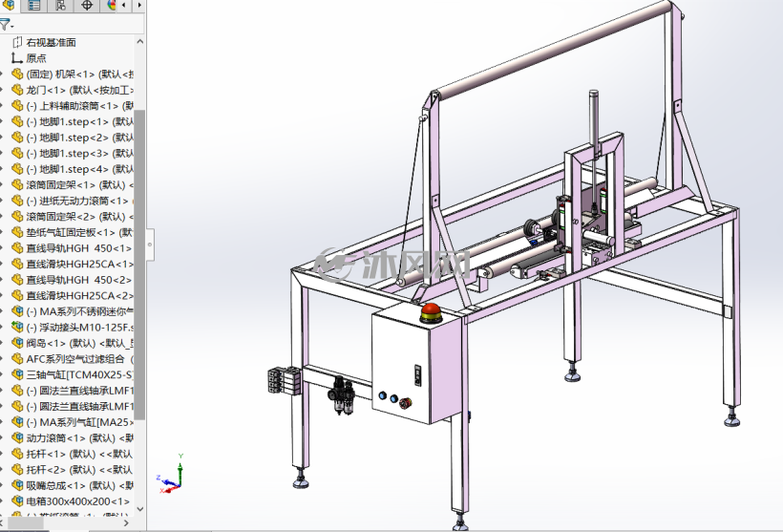Click the assembly icon of 三轴气缸[TCM40X25-S]

17,374
